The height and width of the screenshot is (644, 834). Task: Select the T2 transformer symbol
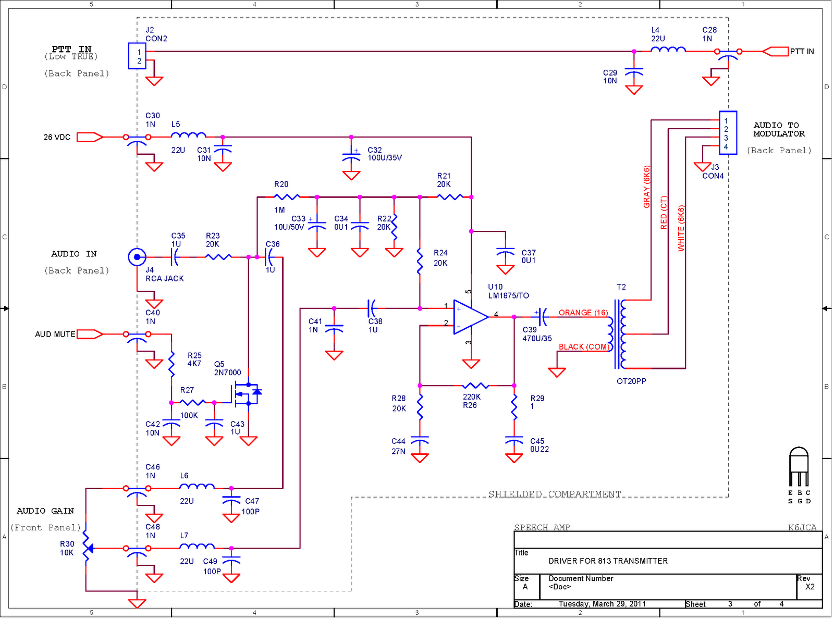pos(618,334)
